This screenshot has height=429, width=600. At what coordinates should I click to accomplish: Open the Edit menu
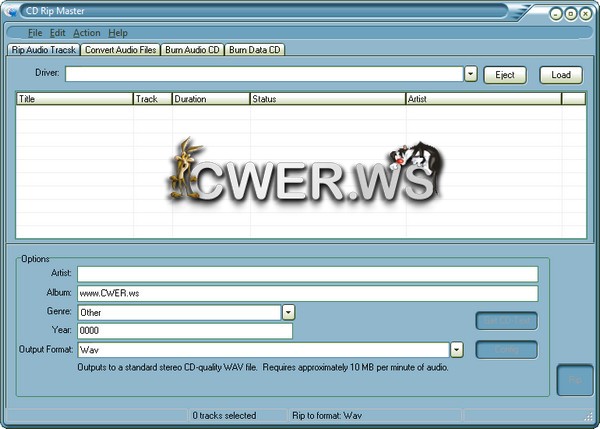coord(57,33)
